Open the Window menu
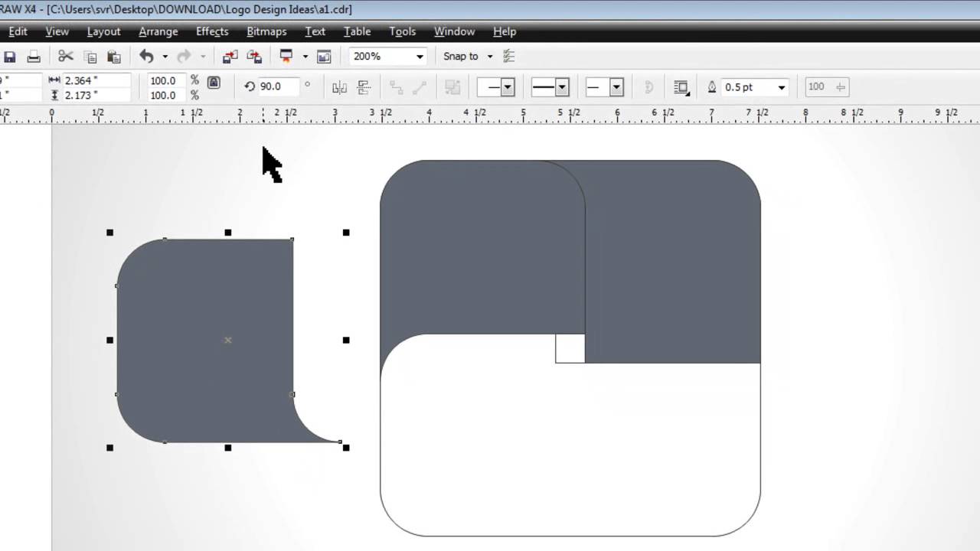980x551 pixels. tap(454, 31)
